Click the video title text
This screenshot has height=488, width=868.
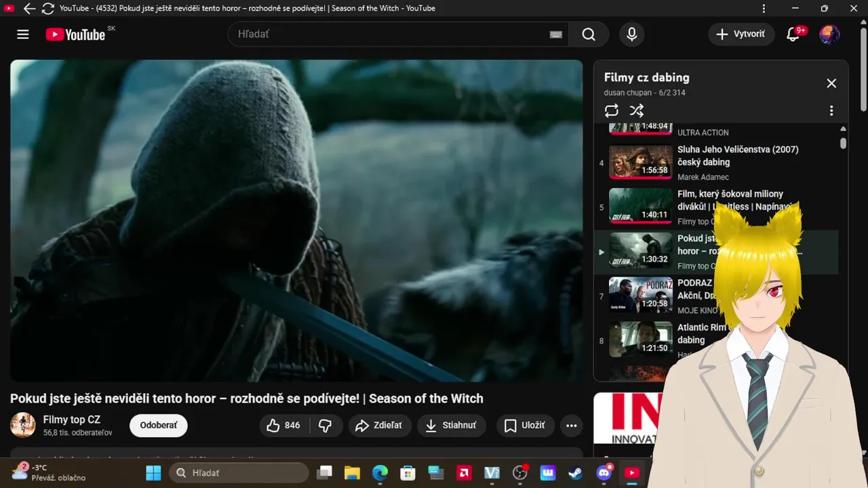(x=247, y=399)
